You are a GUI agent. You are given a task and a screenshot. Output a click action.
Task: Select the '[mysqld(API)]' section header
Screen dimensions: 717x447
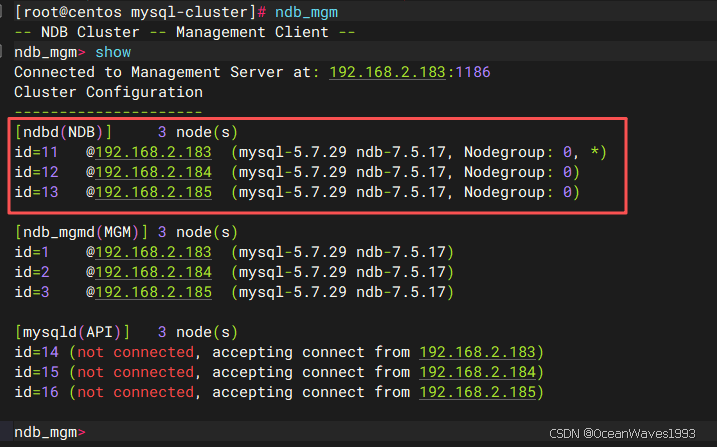point(72,332)
